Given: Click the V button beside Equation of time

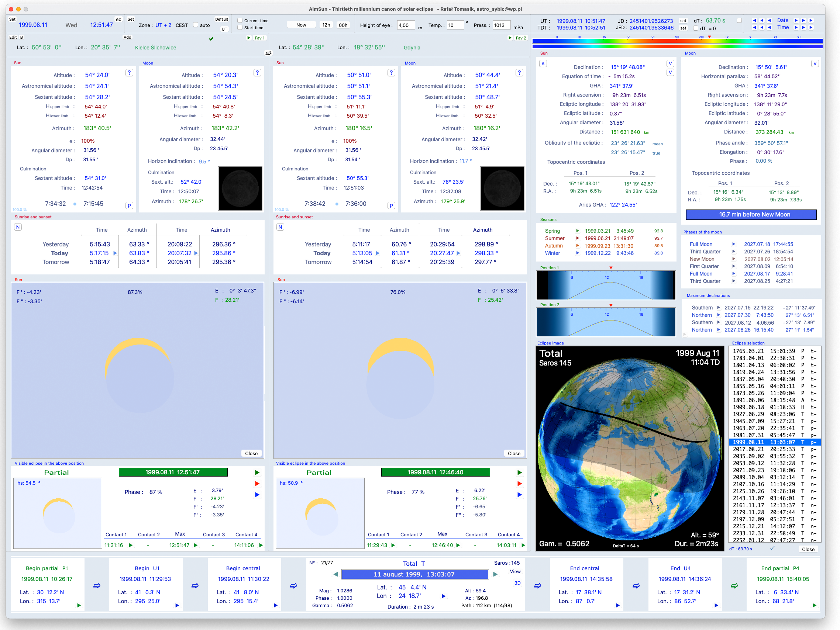Looking at the screenshot, I should pos(670,73).
